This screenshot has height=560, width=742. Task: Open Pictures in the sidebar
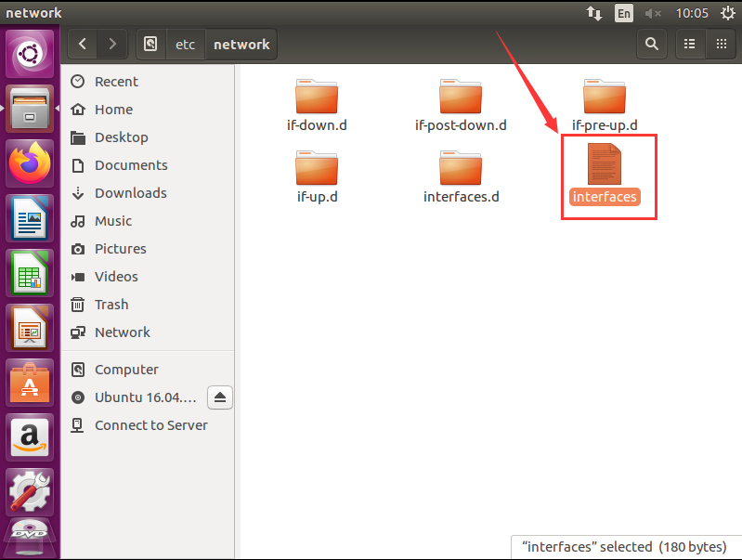tap(147, 249)
